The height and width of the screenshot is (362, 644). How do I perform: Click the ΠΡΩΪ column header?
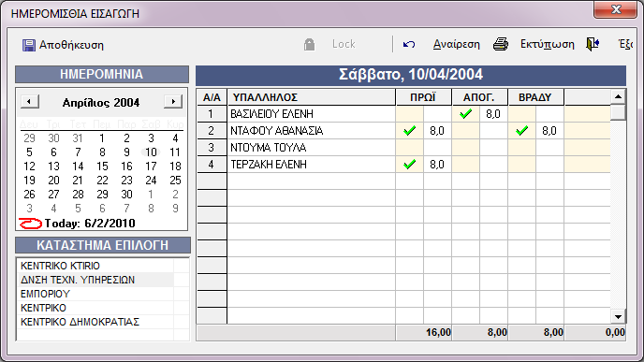423,97
